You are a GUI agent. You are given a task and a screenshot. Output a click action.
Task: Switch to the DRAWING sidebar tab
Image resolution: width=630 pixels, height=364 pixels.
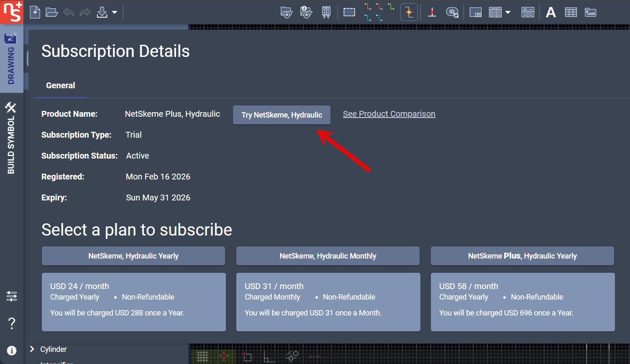click(x=11, y=59)
